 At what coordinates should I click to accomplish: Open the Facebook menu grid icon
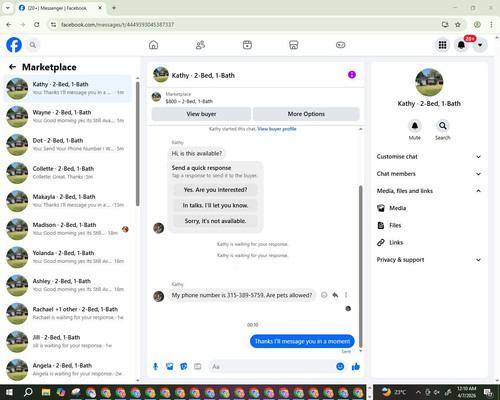click(x=442, y=45)
